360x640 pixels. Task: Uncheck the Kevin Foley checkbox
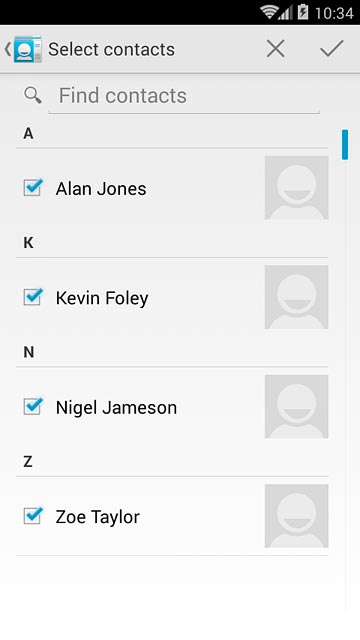(33, 297)
